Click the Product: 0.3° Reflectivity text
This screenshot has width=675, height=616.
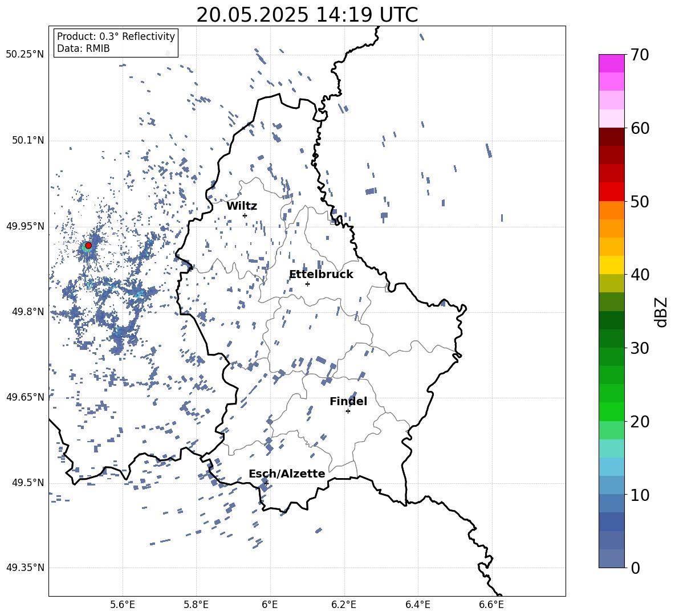[116, 36]
